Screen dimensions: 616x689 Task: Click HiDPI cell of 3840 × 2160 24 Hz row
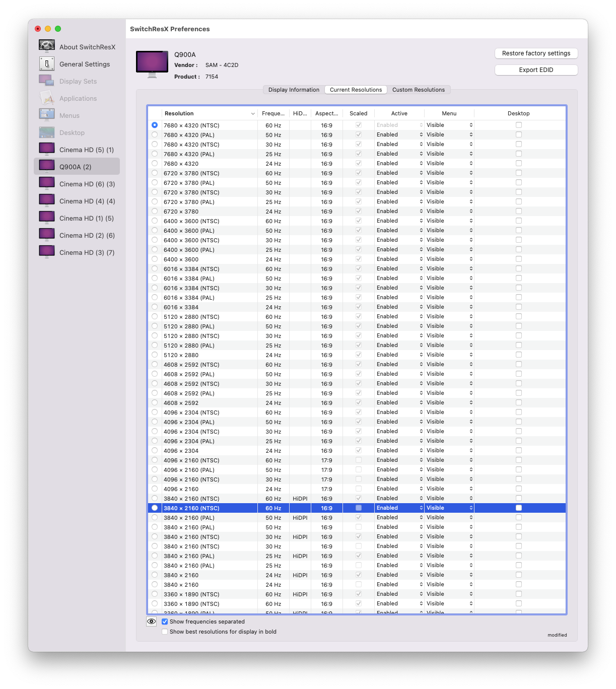click(x=300, y=575)
